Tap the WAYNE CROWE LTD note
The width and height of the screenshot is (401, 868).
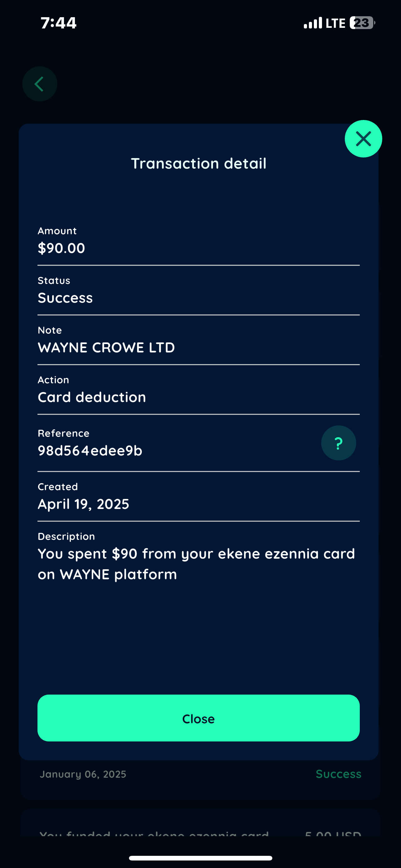coord(106,347)
